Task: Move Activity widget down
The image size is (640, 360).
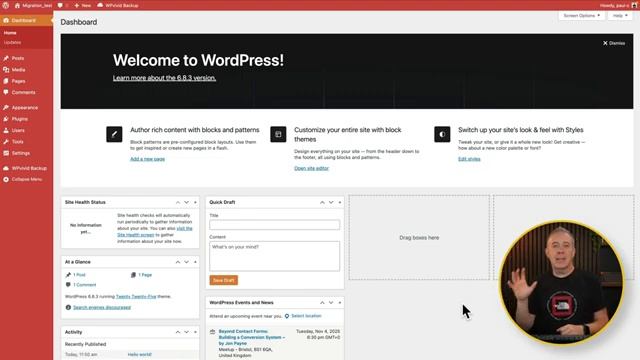Action: [187, 332]
